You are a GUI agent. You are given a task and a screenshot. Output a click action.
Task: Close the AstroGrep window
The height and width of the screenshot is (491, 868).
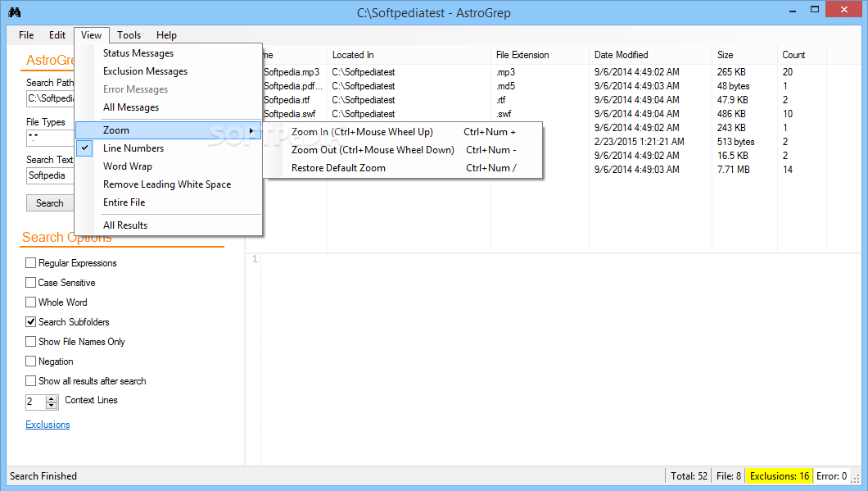pyautogui.click(x=843, y=9)
